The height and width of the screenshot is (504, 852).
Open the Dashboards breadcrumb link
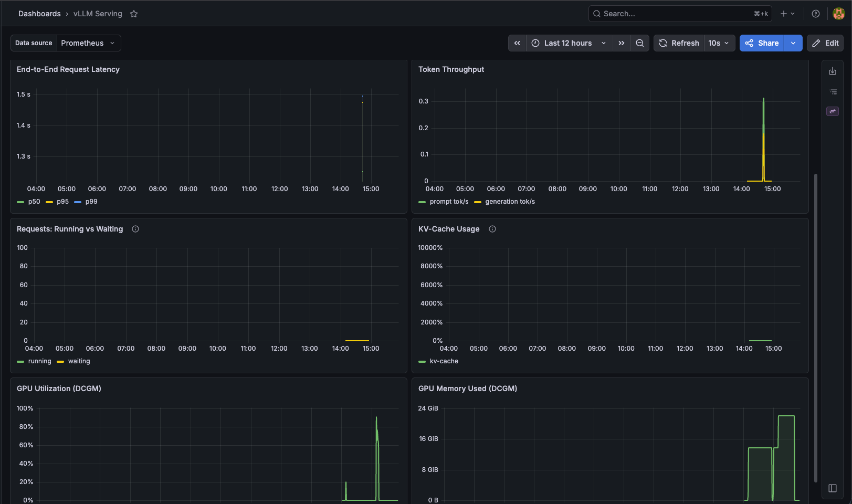pyautogui.click(x=39, y=14)
